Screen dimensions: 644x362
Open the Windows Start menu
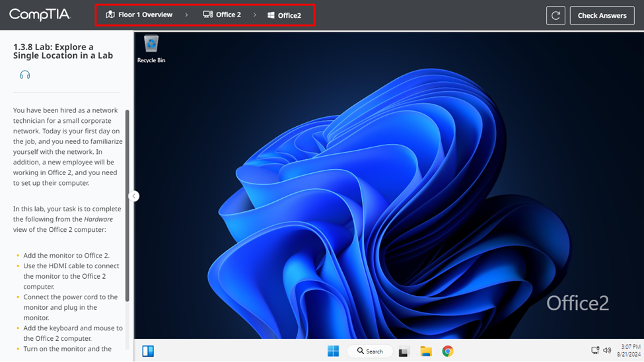(x=334, y=351)
